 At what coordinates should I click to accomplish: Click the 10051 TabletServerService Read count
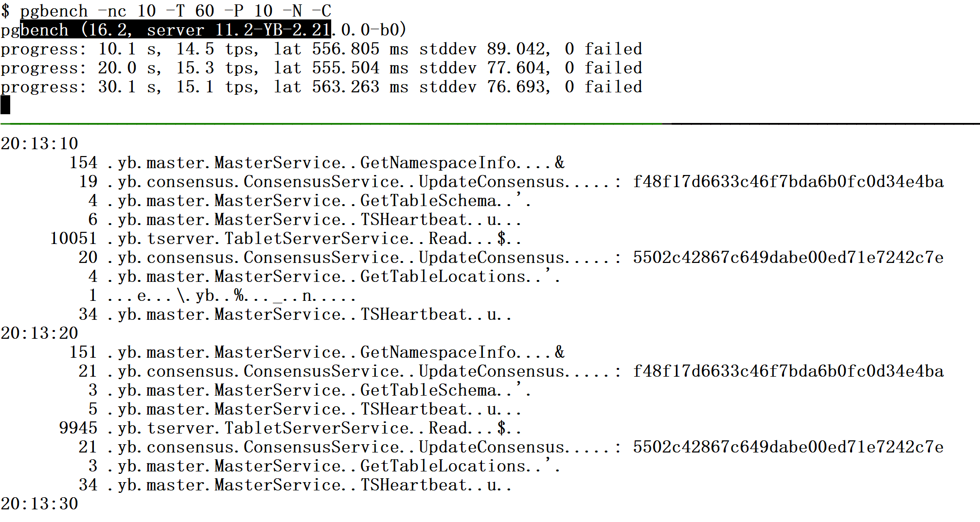73,238
